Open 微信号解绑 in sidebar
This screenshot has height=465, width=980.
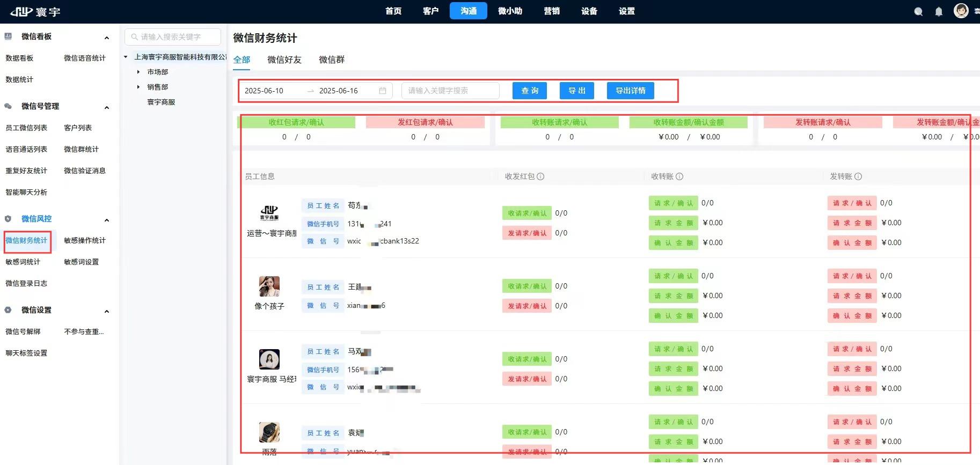pyautogui.click(x=23, y=331)
